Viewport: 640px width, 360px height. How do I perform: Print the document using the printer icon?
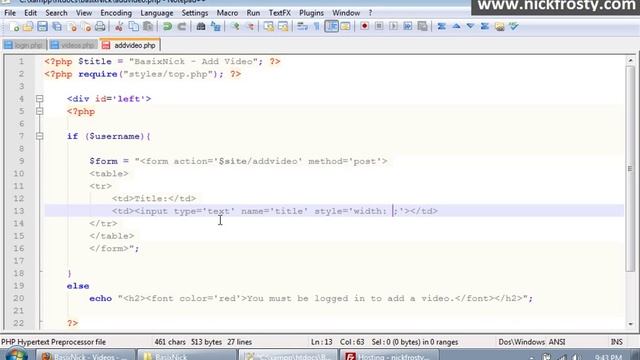[x=100, y=27]
